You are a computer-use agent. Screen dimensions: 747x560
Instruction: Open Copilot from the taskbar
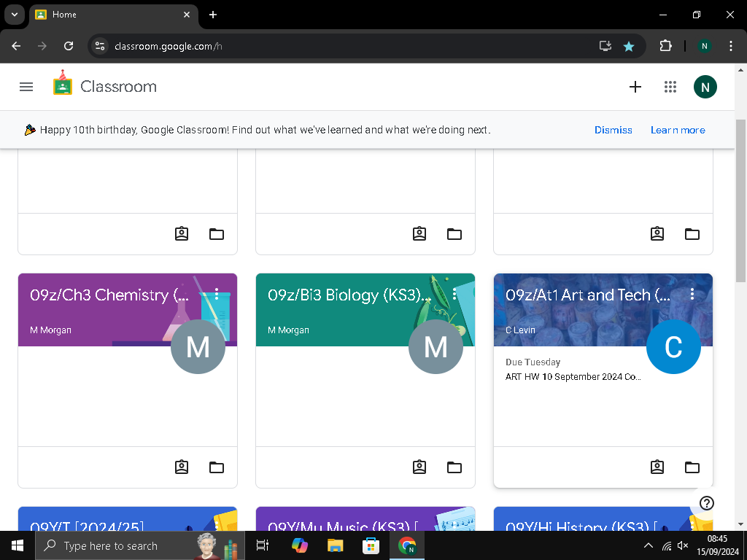click(300, 545)
